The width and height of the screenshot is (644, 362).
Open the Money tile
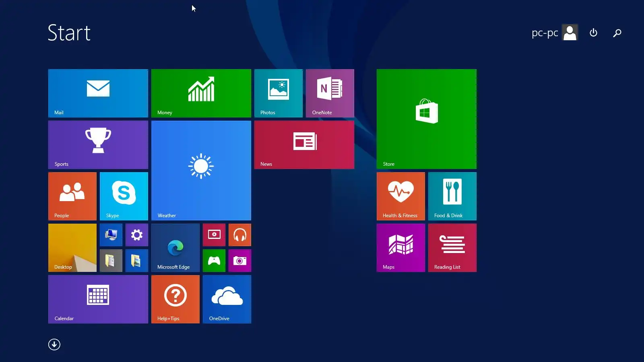point(201,93)
